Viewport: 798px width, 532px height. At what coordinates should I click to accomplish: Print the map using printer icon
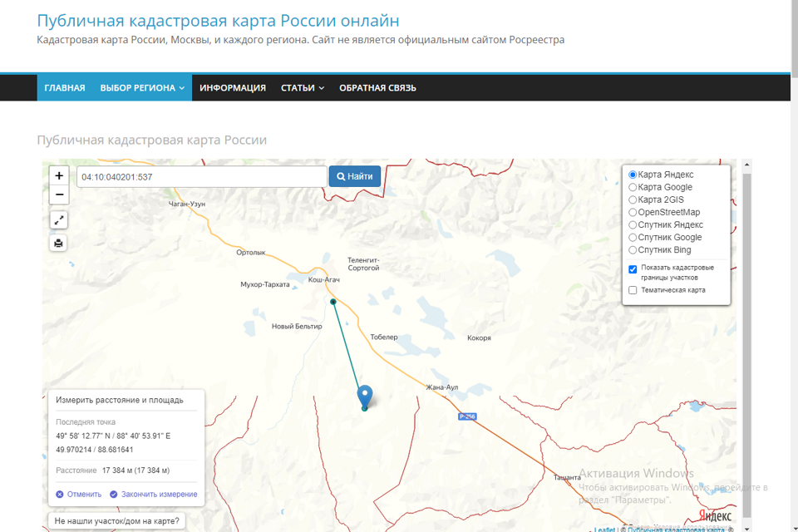click(x=59, y=243)
